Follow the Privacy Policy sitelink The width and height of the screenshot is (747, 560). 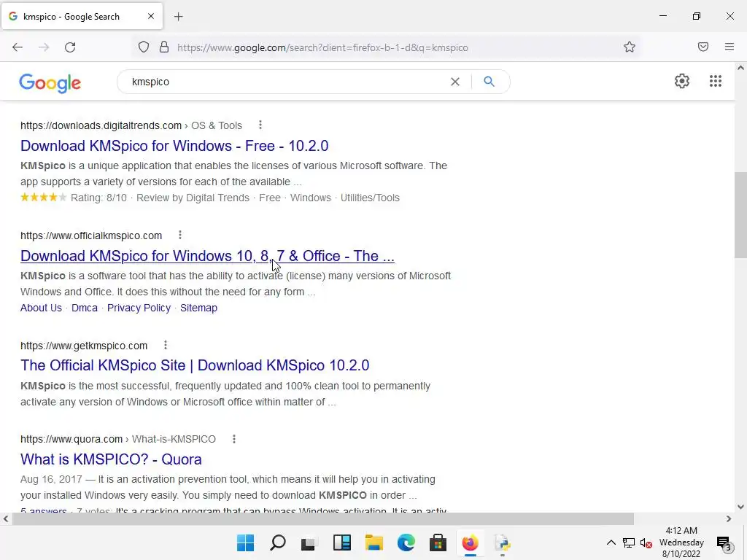tap(139, 308)
